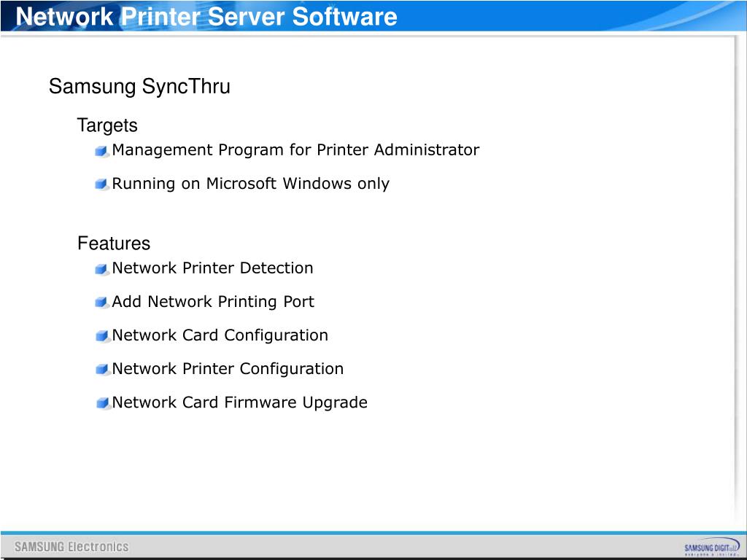Screen dimensions: 747x560
Task: Click the cube bullet beside 'Running on Microsoft Windows'
Action: [102, 184]
